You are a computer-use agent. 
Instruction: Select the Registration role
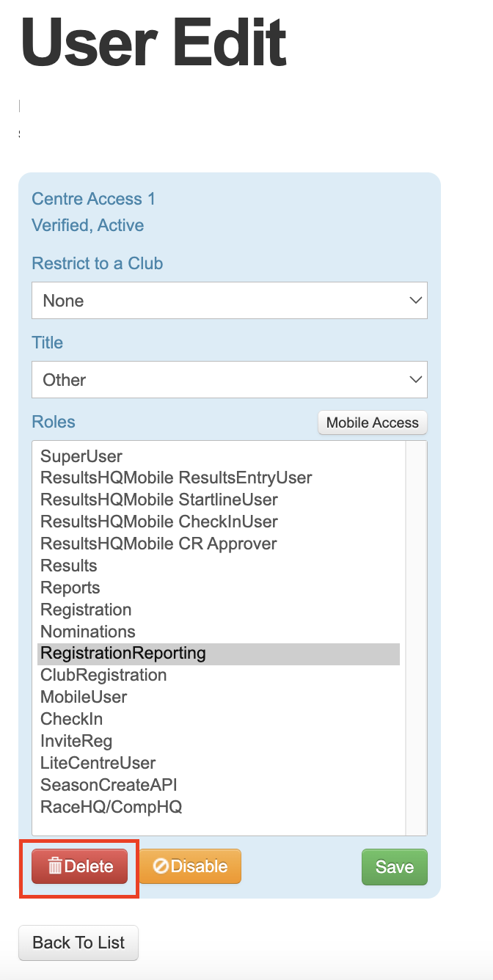pos(219,610)
